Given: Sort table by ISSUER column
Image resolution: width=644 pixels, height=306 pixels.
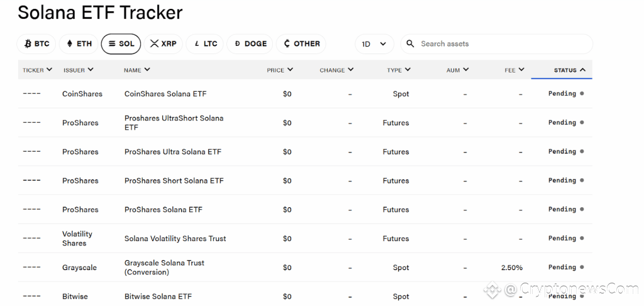Looking at the screenshot, I should 78,70.
